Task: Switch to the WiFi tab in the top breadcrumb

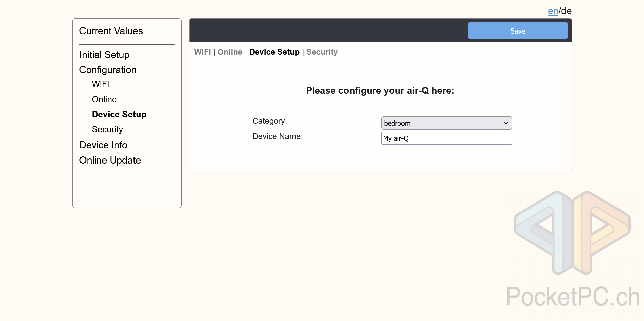Action: tap(202, 52)
